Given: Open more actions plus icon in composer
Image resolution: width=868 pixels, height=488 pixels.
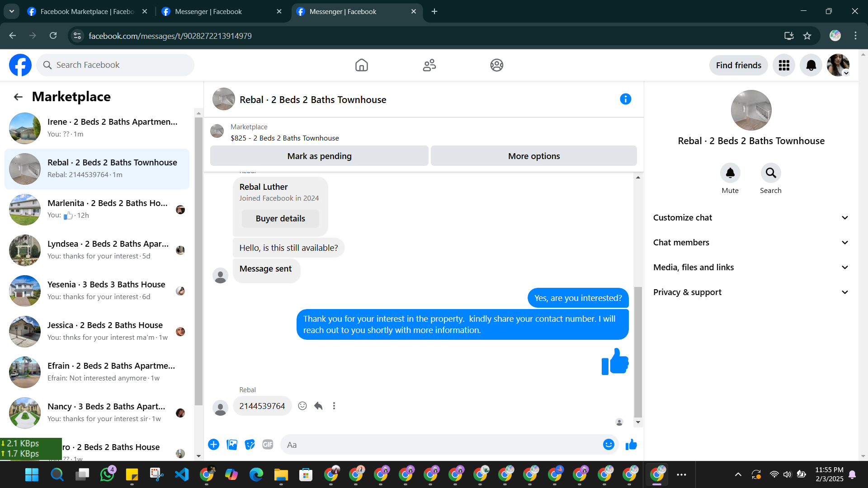Looking at the screenshot, I should (213, 445).
